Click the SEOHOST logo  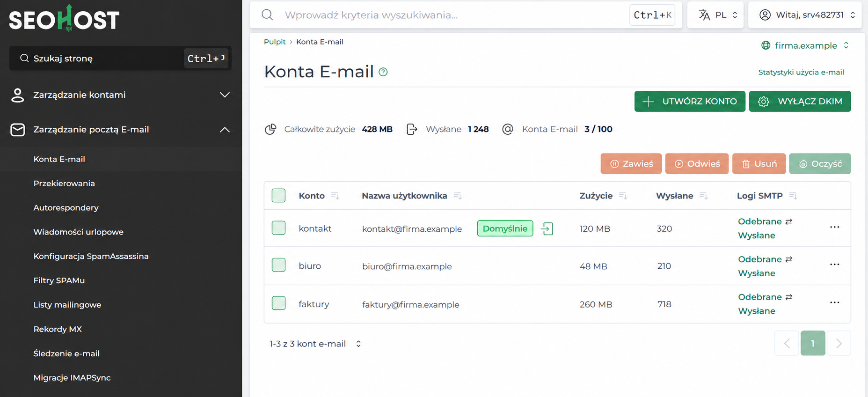(64, 19)
